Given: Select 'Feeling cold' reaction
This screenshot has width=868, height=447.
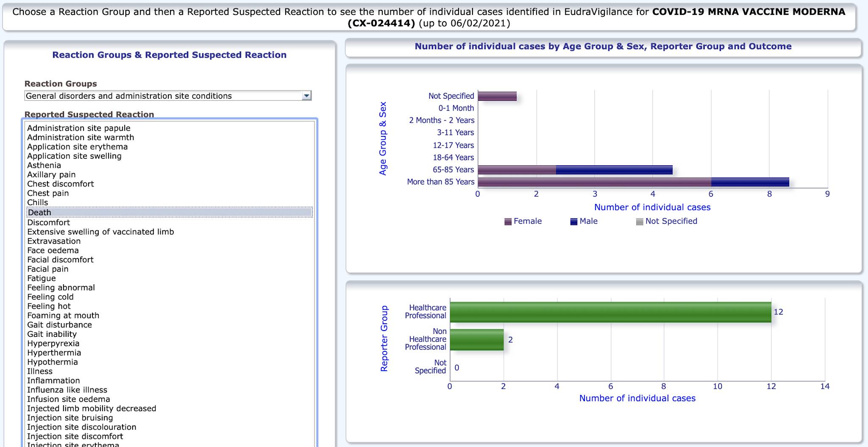Looking at the screenshot, I should [50, 297].
